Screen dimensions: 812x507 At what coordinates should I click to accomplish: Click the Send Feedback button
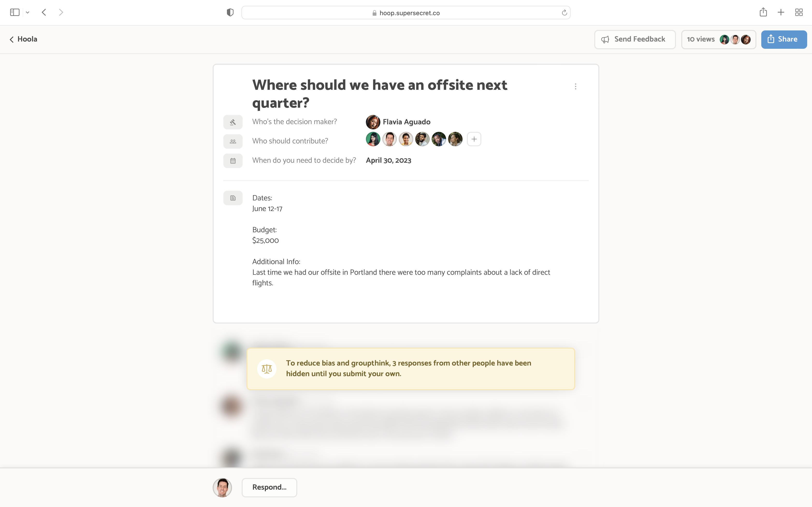click(635, 39)
